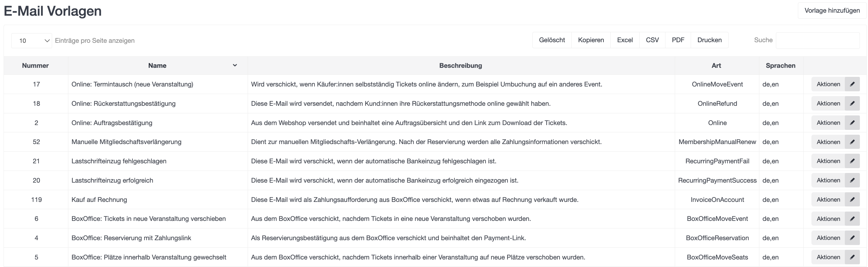Open the entries per page dropdown
Image resolution: width=868 pixels, height=267 pixels.
pyautogui.click(x=32, y=40)
